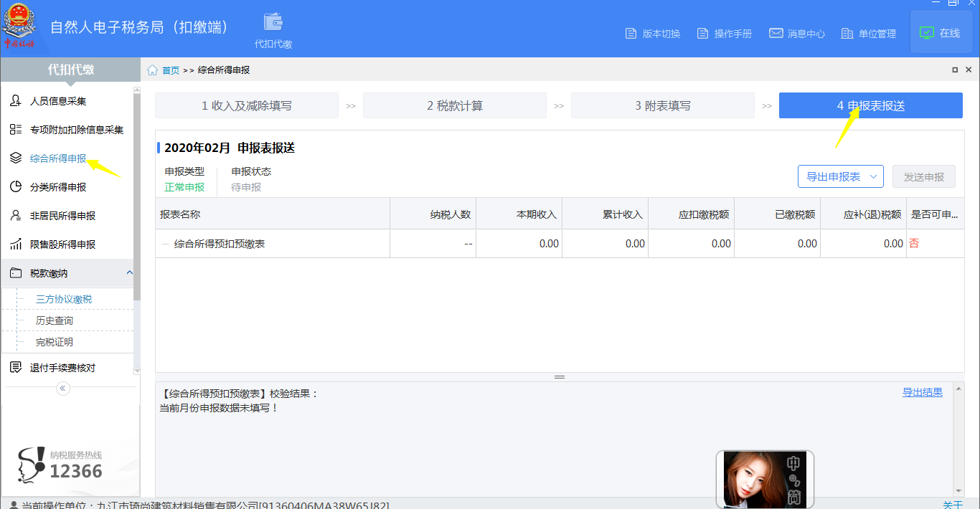This screenshot has height=509, width=980.
Task: Click the 在线 status indicator
Action: [941, 32]
